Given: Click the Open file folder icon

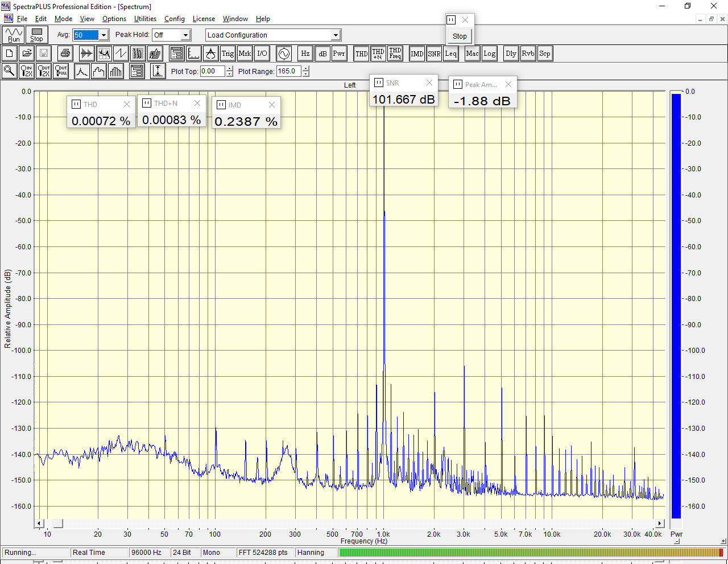Looking at the screenshot, I should pyautogui.click(x=27, y=53).
